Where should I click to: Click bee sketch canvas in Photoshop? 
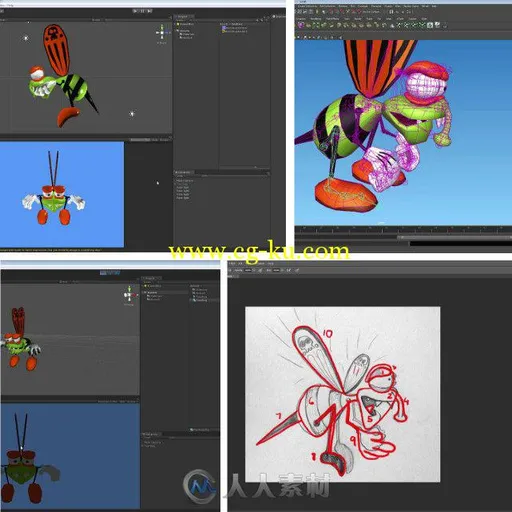(343, 394)
